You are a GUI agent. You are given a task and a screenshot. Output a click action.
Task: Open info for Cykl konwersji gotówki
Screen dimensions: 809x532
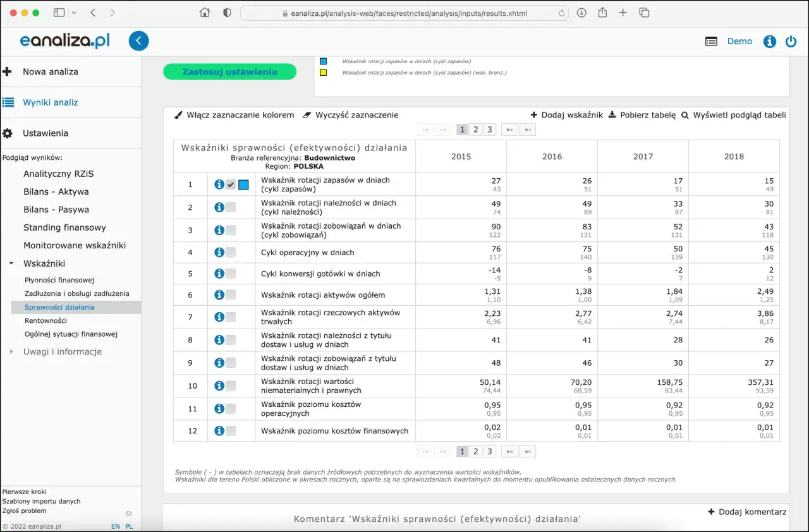(219, 274)
